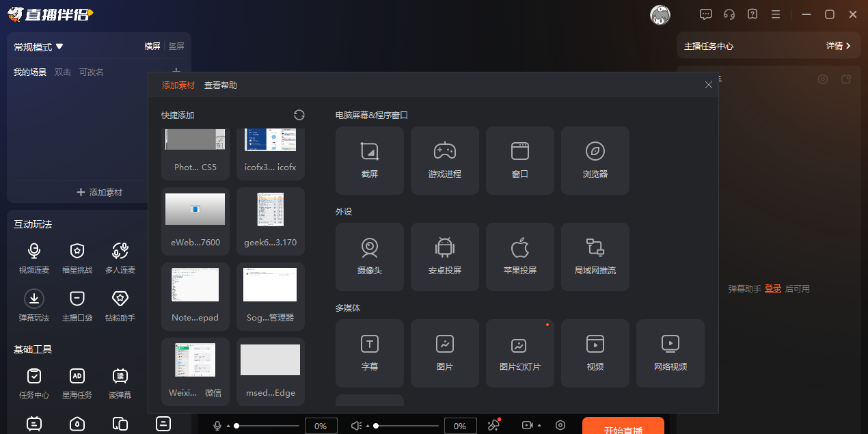Choose the 窗口 window capture source
This screenshot has height=434, width=868.
click(520, 161)
